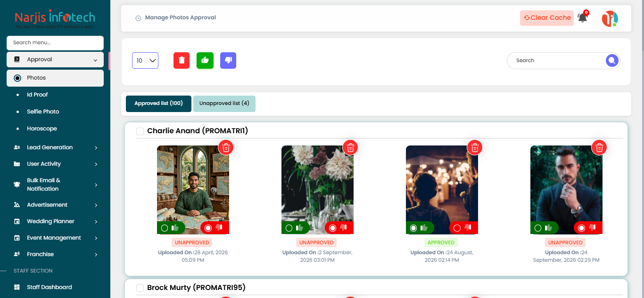The width and height of the screenshot is (644, 298).
Task: Click the Franchise sidebar icon
Action: 17,254
